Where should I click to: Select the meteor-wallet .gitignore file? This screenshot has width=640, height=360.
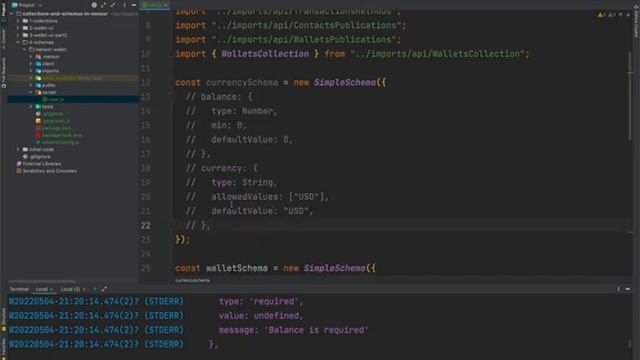pos(53,114)
